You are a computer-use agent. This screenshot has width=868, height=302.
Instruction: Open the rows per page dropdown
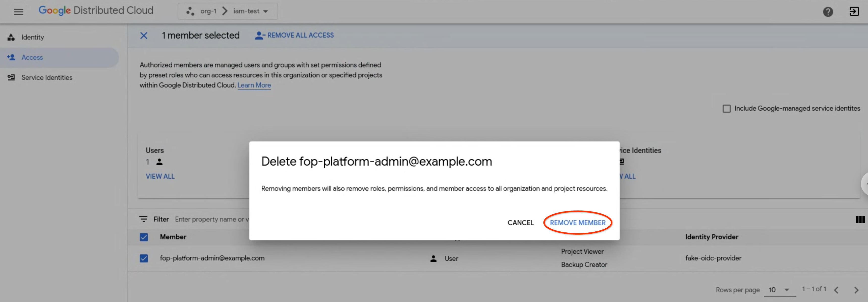tap(779, 290)
